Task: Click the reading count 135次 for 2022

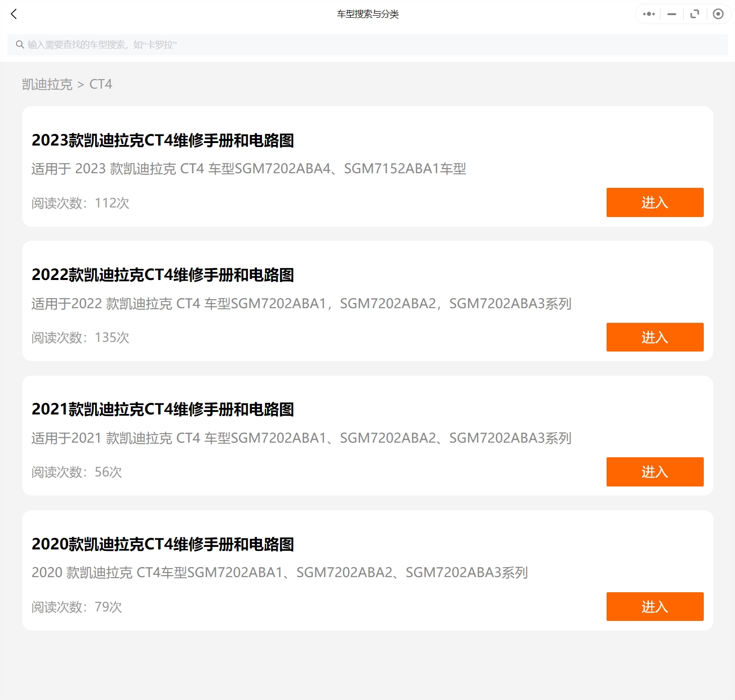Action: click(111, 337)
